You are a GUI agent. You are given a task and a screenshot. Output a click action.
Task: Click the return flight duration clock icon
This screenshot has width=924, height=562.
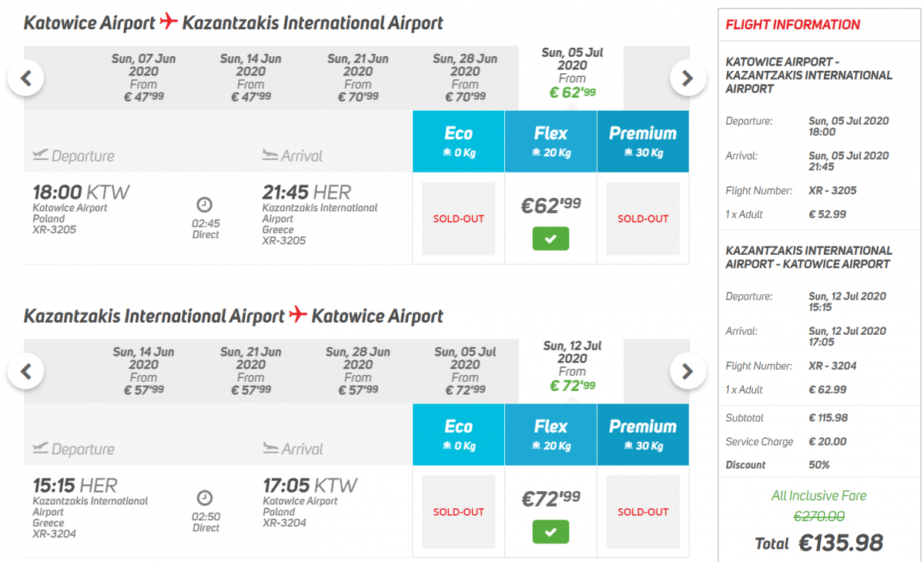point(205,498)
